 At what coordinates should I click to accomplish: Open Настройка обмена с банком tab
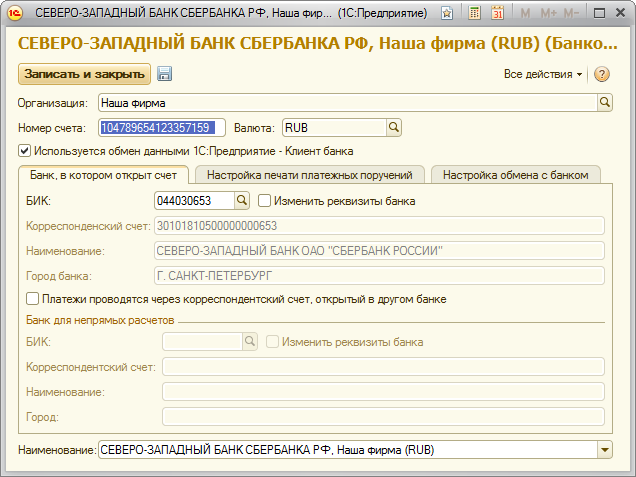[516, 175]
